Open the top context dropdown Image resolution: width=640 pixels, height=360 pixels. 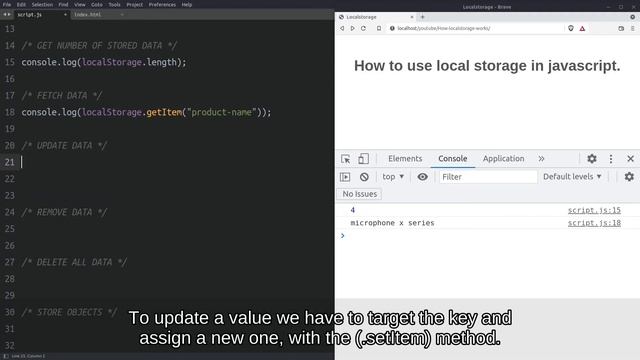[393, 177]
